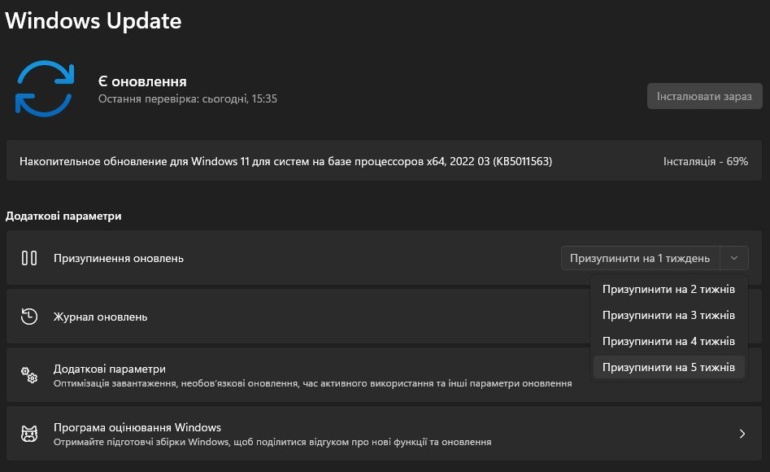The height and width of the screenshot is (472, 770).
Task: Click Отримайте підготовчі збірки Windows description
Action: tap(273, 442)
